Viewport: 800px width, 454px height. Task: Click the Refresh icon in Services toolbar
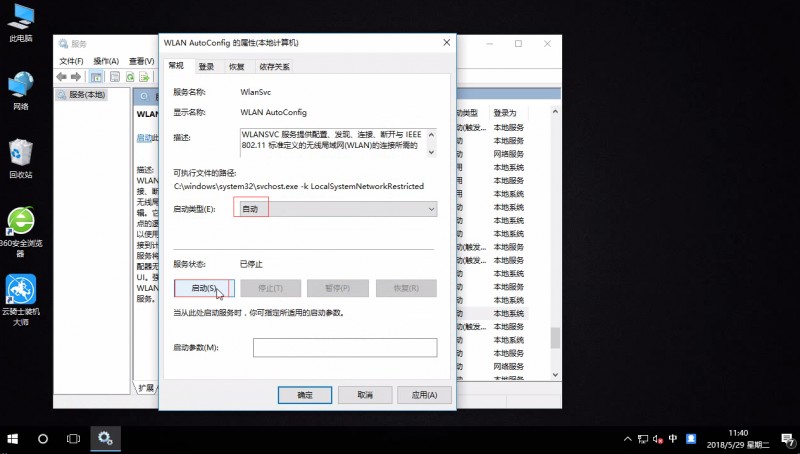pyautogui.click(x=130, y=77)
